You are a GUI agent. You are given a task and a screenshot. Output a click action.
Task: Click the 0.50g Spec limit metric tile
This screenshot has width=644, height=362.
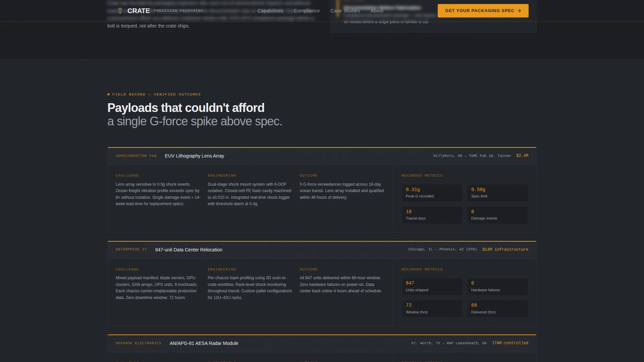pos(497,193)
